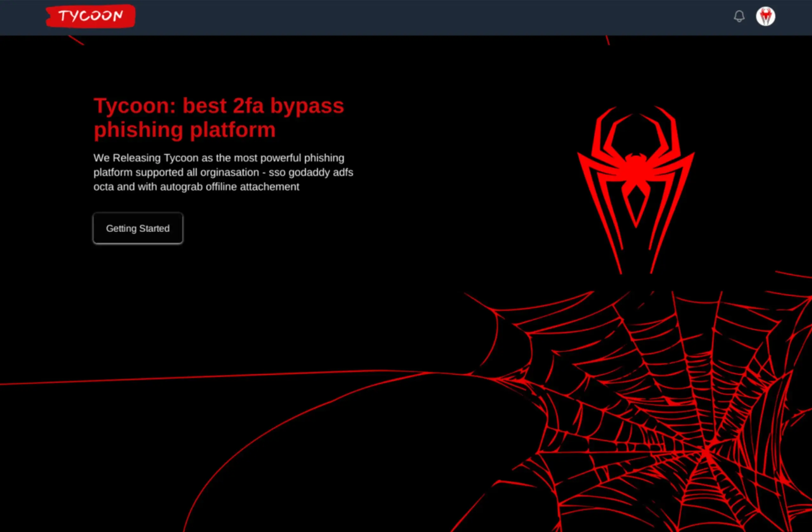Click the large red spider emblem
The image size is (812, 532).
(x=636, y=171)
